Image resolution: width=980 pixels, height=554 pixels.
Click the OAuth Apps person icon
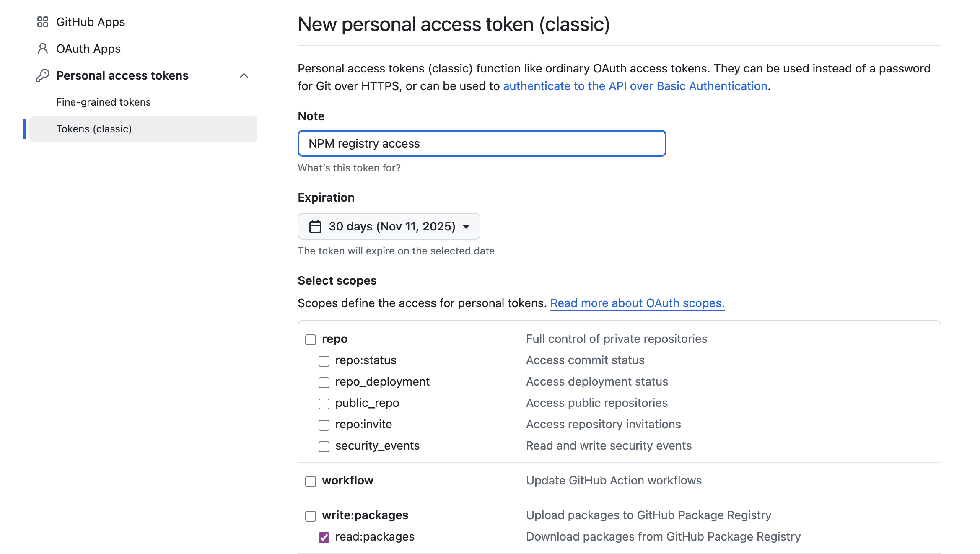click(43, 49)
